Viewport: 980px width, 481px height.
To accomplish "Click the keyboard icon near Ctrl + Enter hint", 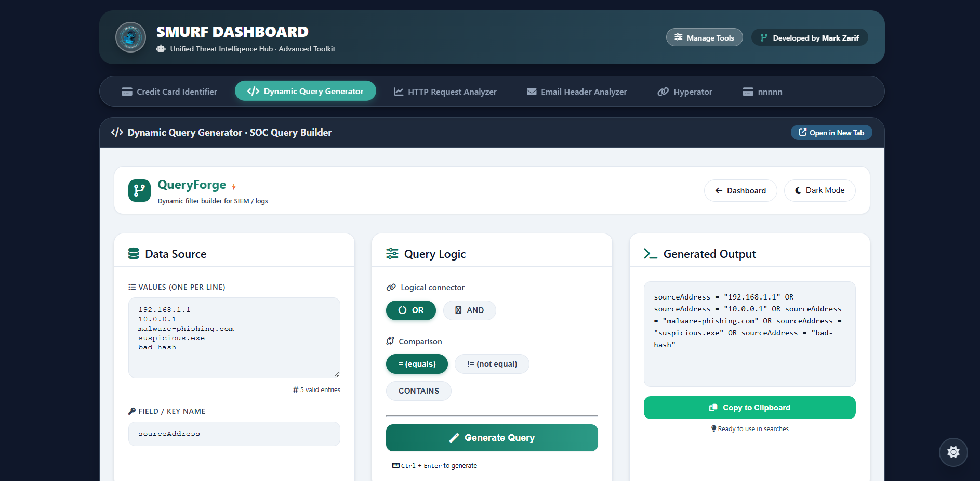I will point(396,465).
